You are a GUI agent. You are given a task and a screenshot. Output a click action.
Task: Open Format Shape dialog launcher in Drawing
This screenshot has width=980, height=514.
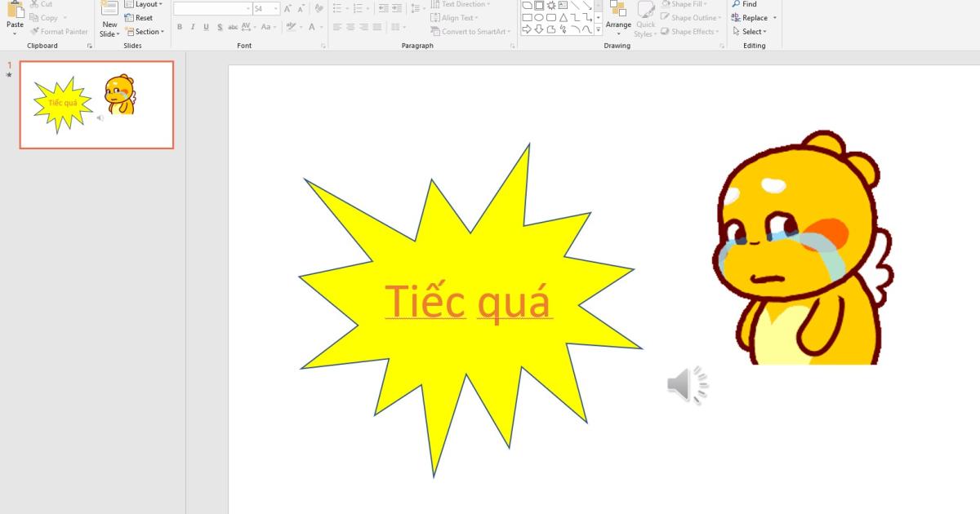[722, 47]
